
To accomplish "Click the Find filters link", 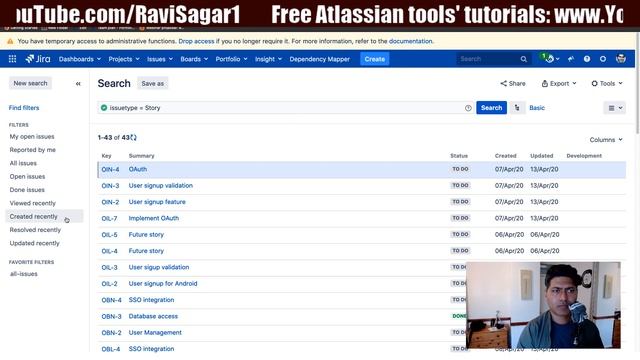I will point(24,108).
